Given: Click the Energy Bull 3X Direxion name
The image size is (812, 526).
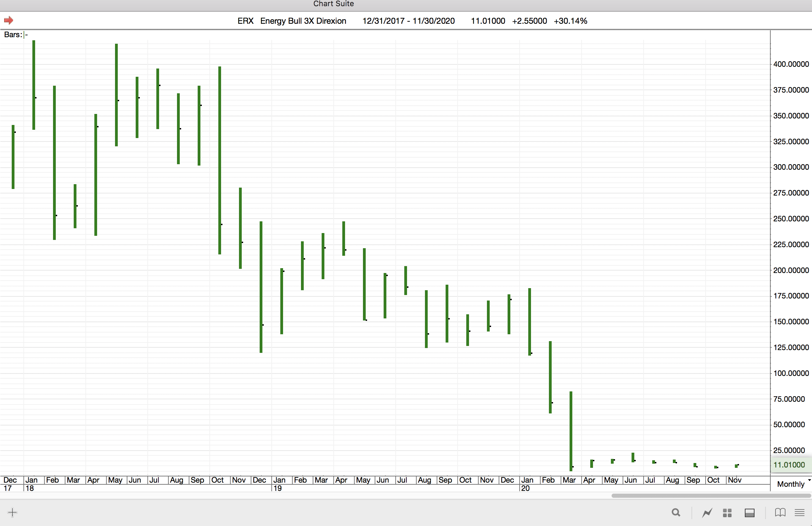Looking at the screenshot, I should pyautogui.click(x=303, y=21).
